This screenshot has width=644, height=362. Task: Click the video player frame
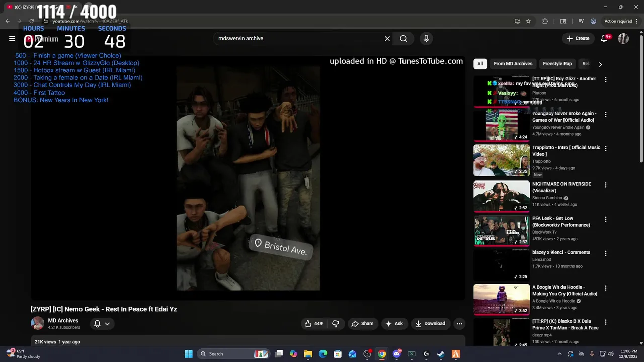pos(248,177)
